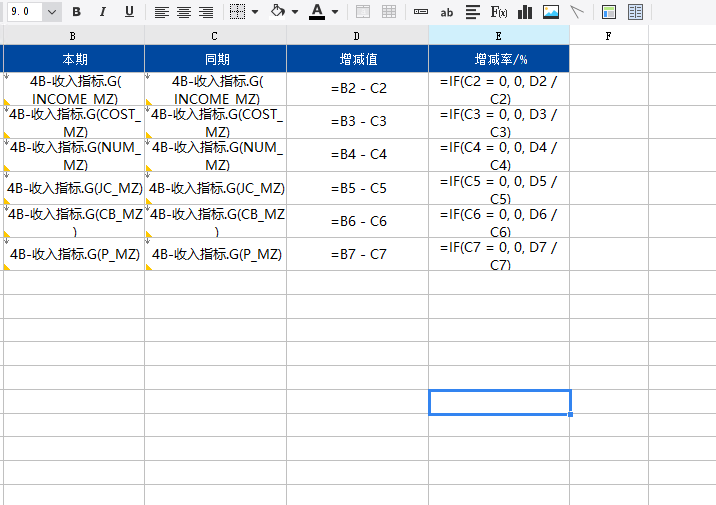
Task: Open fill color dropdown arrow
Action: [x=295, y=12]
